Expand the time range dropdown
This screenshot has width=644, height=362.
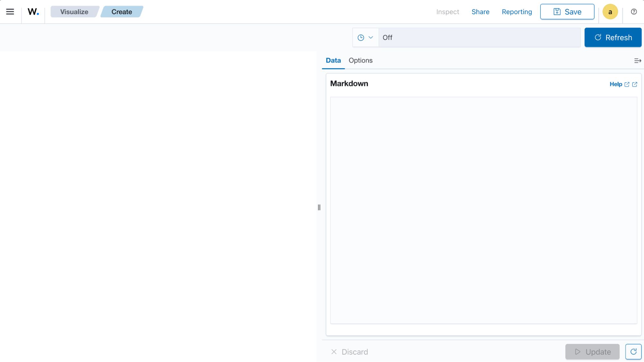pyautogui.click(x=370, y=37)
